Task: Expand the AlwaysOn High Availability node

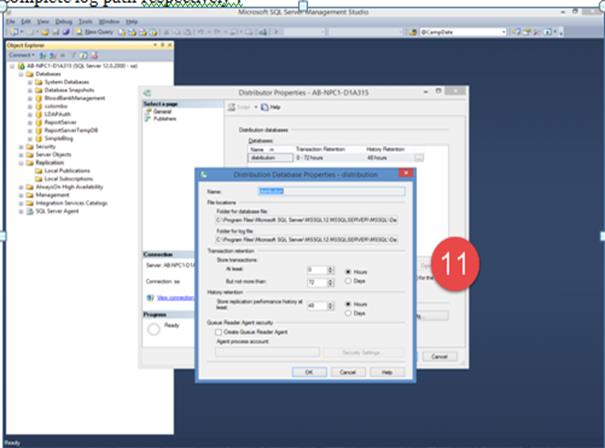Action: point(21,187)
